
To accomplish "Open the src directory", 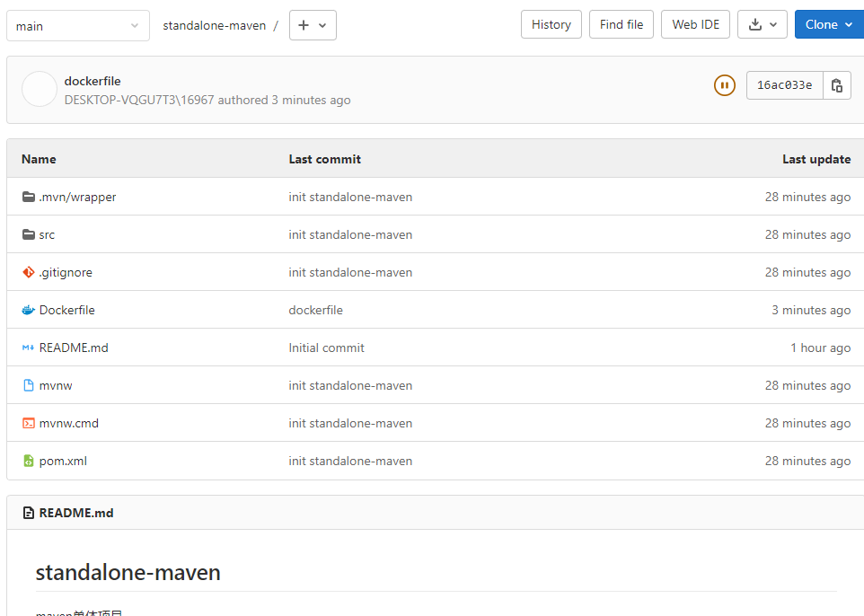I will click(x=47, y=234).
